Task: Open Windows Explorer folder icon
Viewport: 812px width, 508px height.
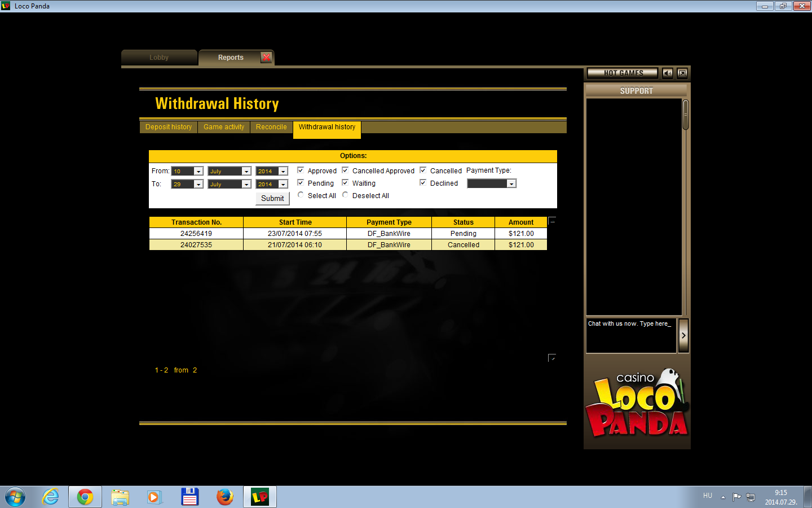Action: [120, 497]
